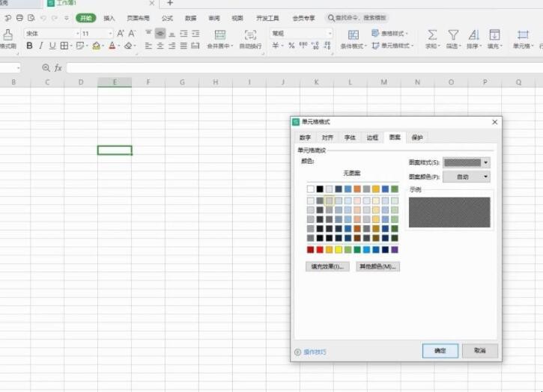Image resolution: width=543 pixels, height=392 pixels.
Task: Open the number format dropdown (常规)
Action: [x=330, y=34]
